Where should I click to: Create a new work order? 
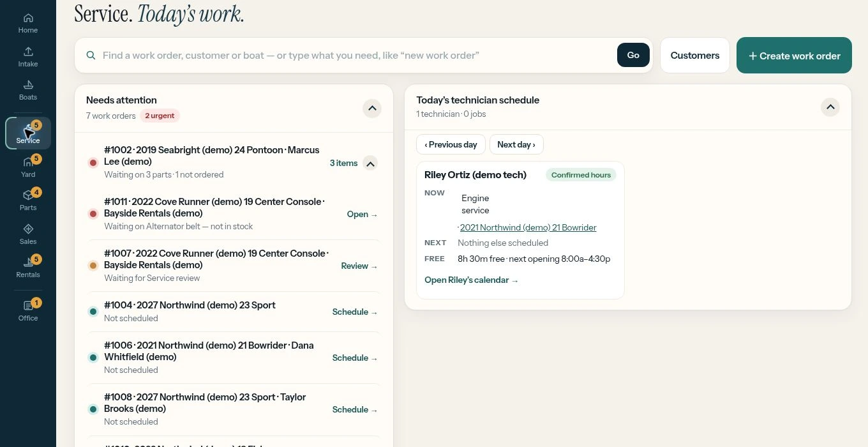(x=794, y=56)
